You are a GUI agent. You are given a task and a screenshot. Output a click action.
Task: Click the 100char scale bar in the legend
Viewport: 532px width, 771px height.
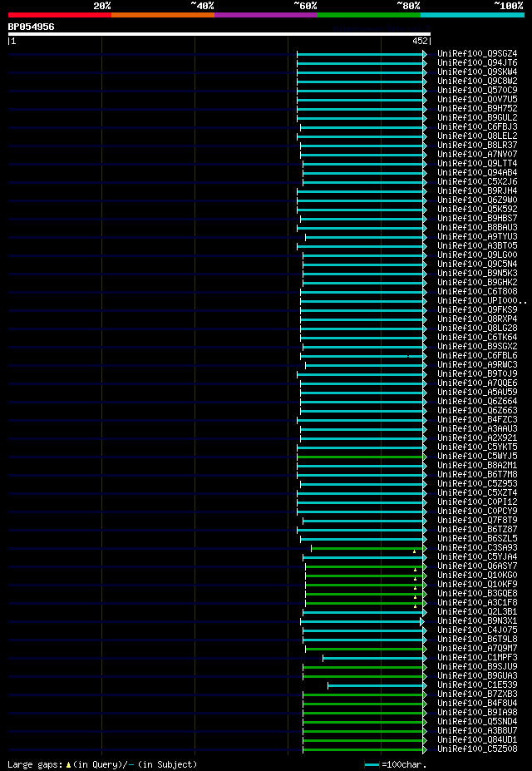coord(372,764)
